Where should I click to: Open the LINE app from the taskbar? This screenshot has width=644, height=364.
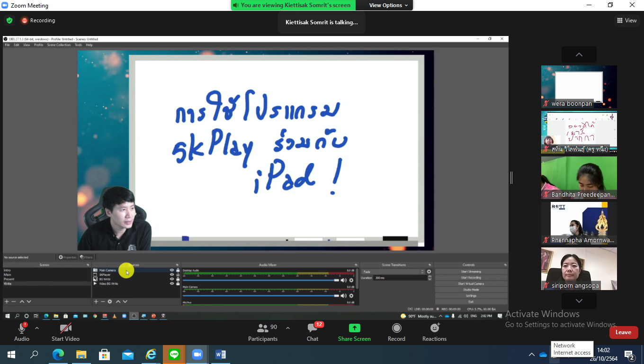(174, 354)
